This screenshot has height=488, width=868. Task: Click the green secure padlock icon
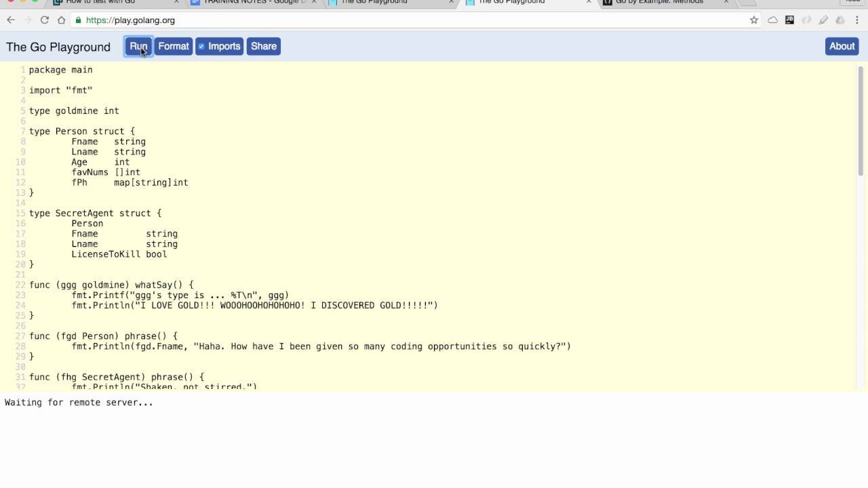79,20
